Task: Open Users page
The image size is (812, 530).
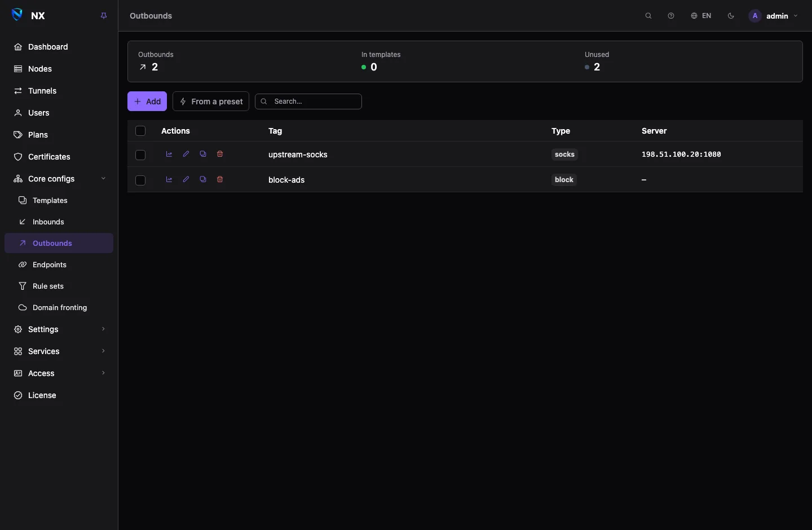Action: point(59,113)
